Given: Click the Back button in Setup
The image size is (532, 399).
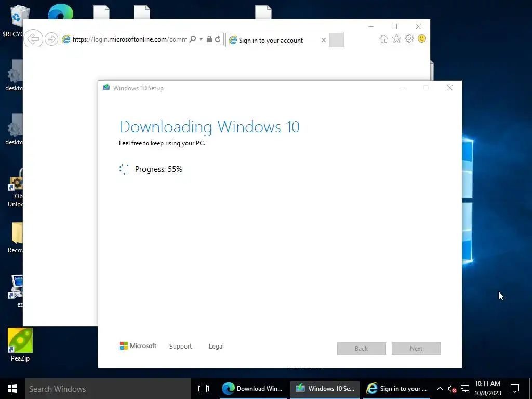Looking at the screenshot, I should pyautogui.click(x=362, y=349).
